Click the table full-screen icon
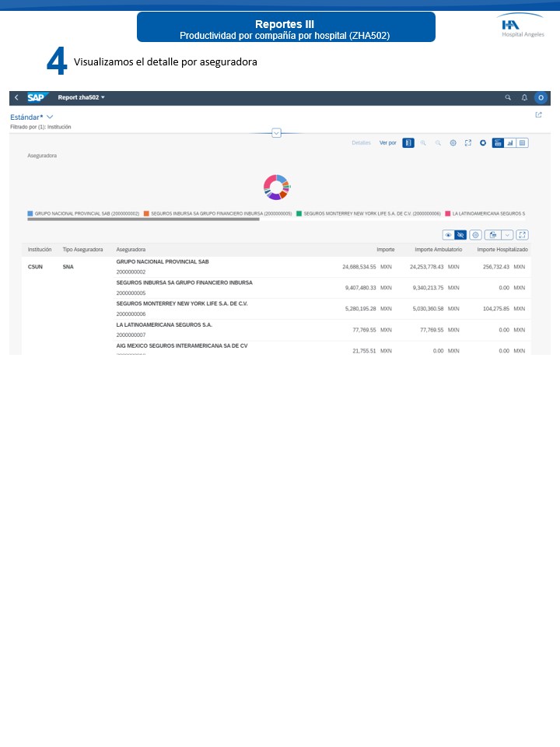560x747 pixels. pos(522,234)
